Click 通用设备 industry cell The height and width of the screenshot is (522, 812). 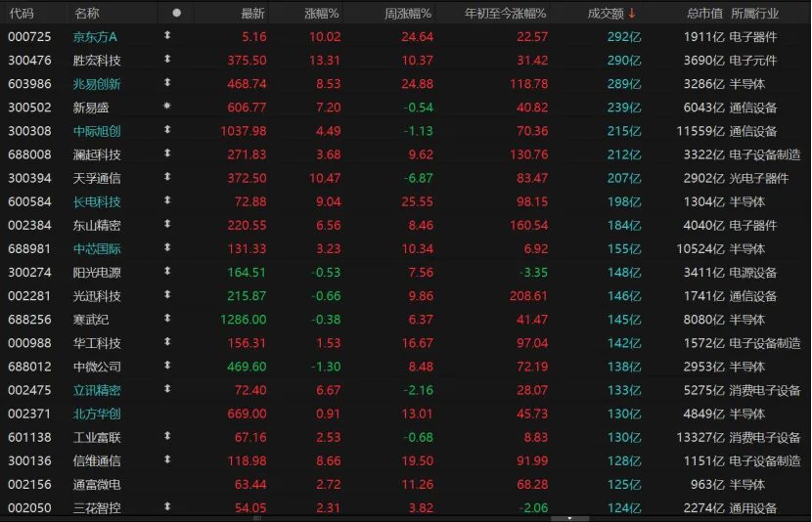[753, 508]
